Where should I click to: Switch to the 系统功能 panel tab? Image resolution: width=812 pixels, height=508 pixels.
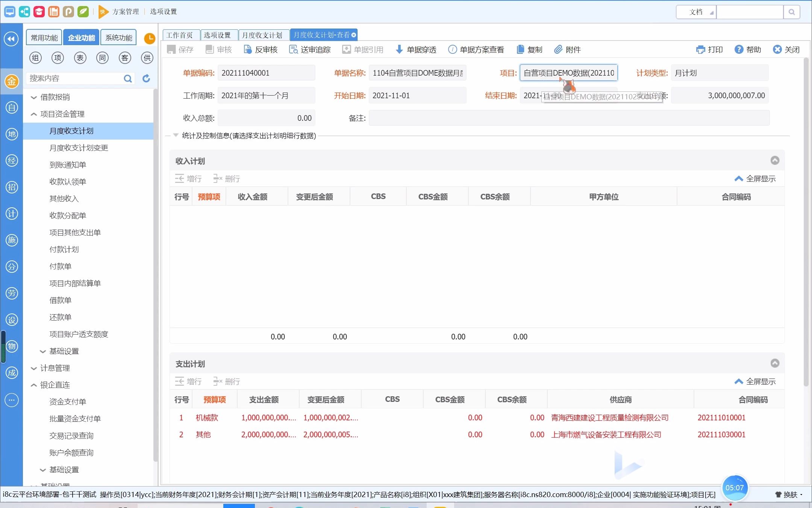click(118, 37)
